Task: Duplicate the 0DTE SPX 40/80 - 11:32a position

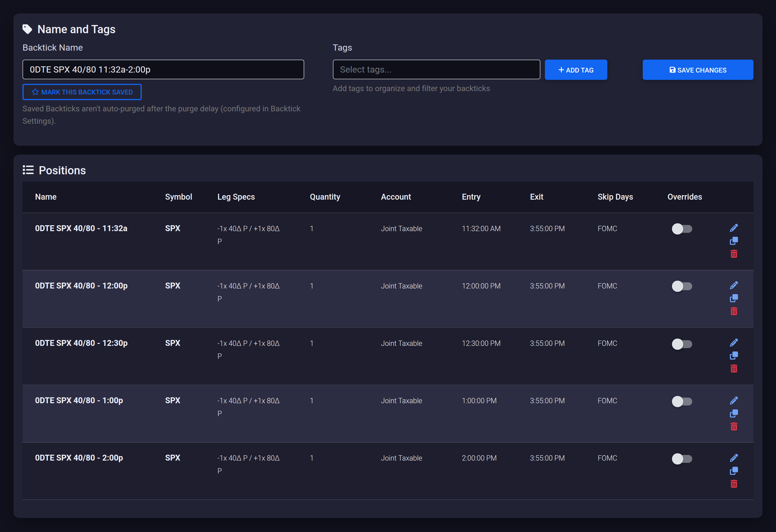Action: click(x=734, y=241)
